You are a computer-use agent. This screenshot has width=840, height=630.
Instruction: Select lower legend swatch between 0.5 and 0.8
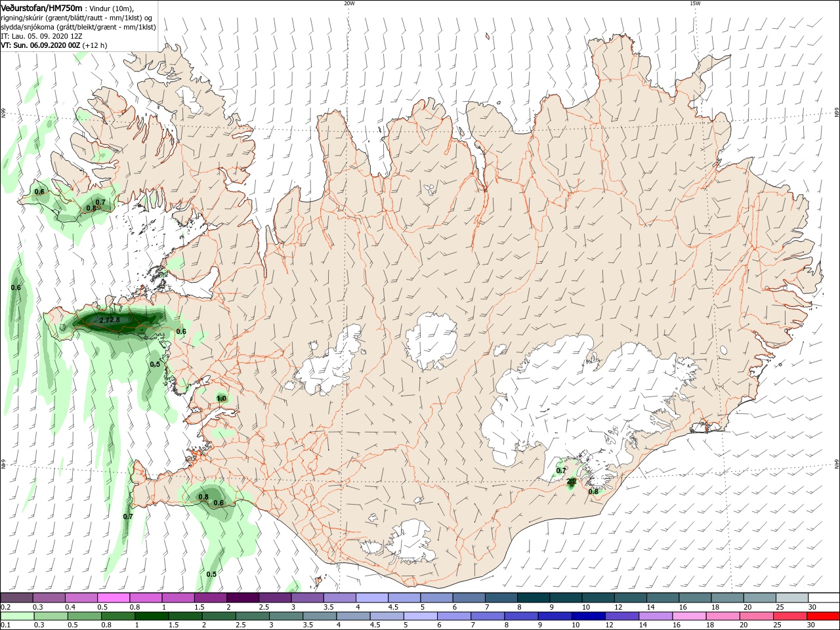click(x=85, y=616)
